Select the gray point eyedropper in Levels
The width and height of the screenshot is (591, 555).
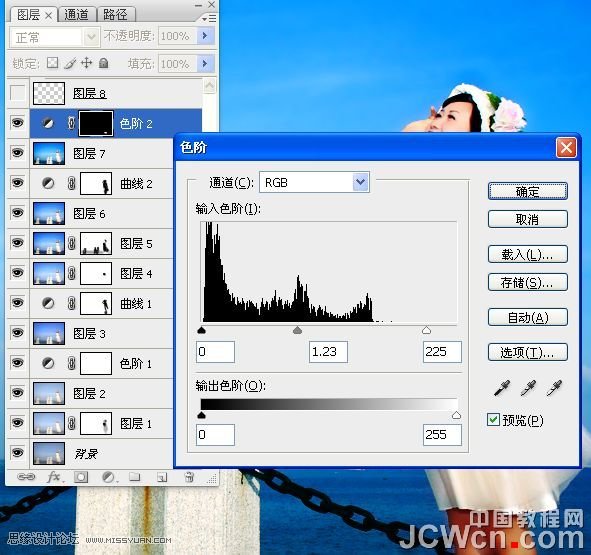click(x=528, y=388)
